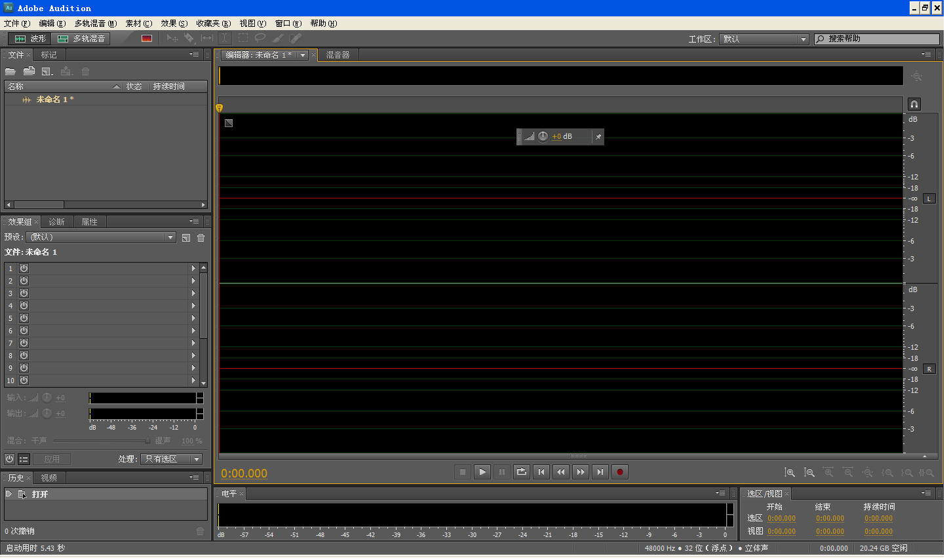Delete effects preset using trash icon

click(x=201, y=238)
